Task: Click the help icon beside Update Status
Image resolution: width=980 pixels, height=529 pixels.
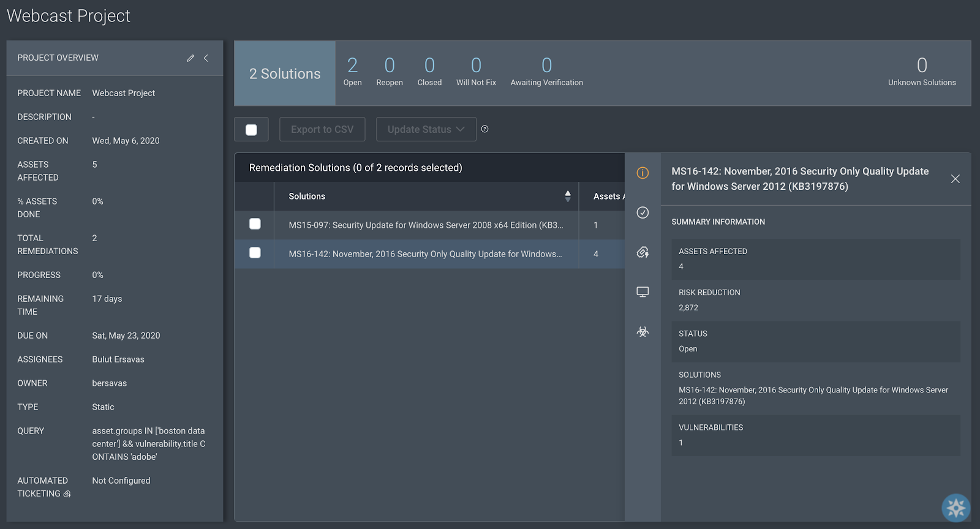Action: (x=485, y=129)
